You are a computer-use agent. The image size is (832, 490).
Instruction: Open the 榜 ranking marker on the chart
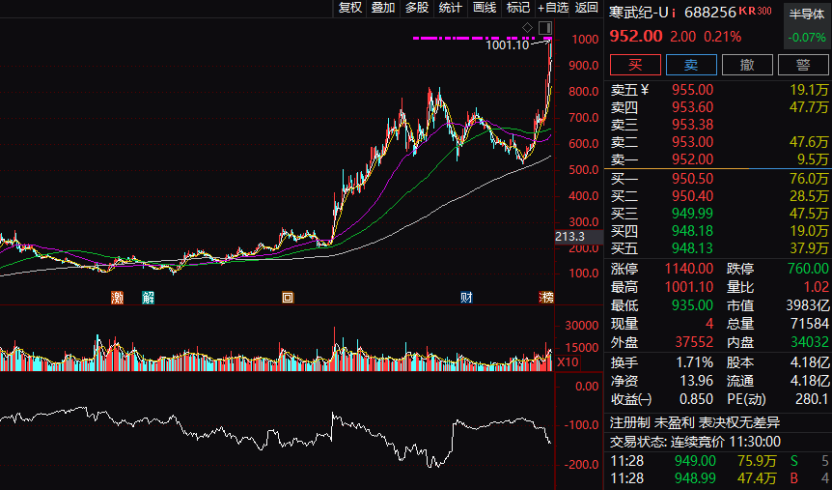pyautogui.click(x=546, y=297)
